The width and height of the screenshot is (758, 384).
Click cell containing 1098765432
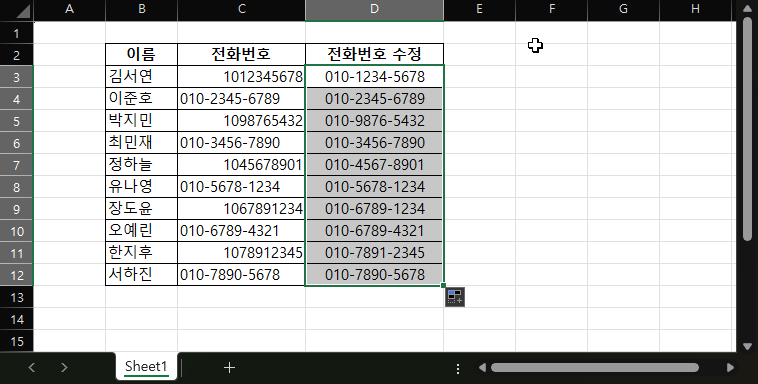click(x=242, y=120)
